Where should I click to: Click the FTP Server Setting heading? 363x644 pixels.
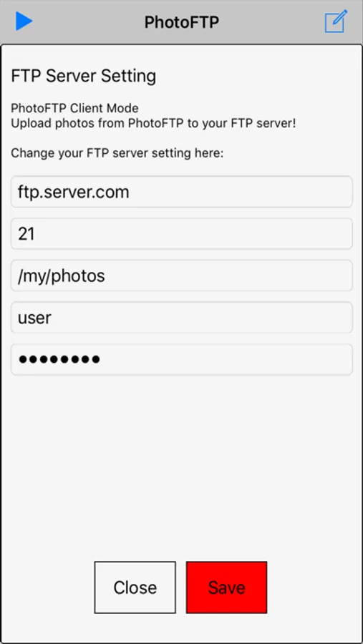click(x=84, y=77)
